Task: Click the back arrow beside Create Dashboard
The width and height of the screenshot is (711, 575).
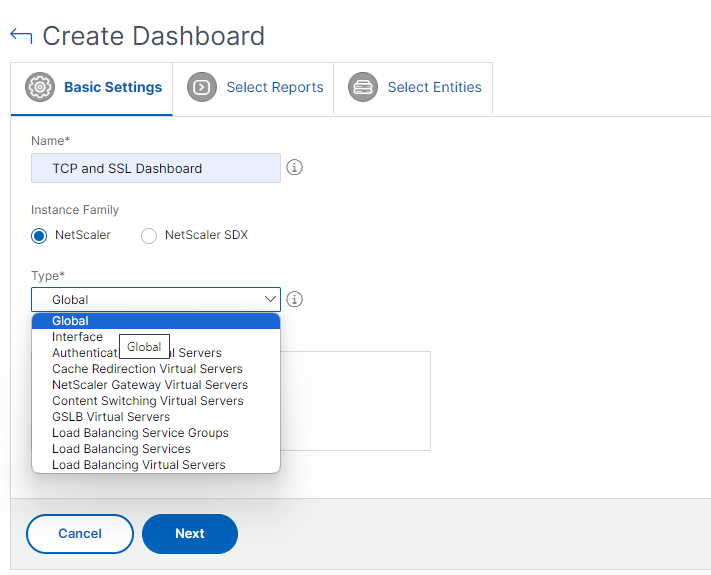Action: [21, 36]
